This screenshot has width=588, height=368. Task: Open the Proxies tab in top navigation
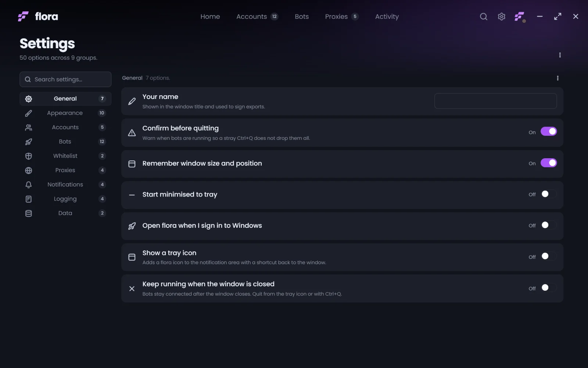[x=342, y=17]
